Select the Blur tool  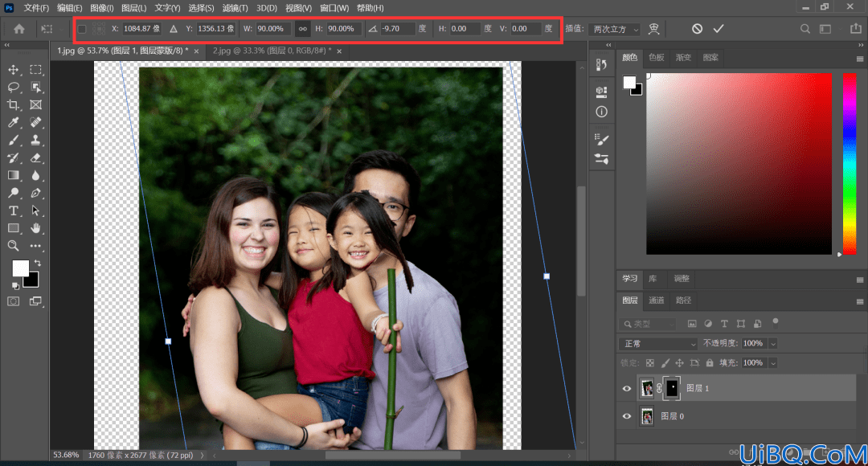[x=35, y=175]
